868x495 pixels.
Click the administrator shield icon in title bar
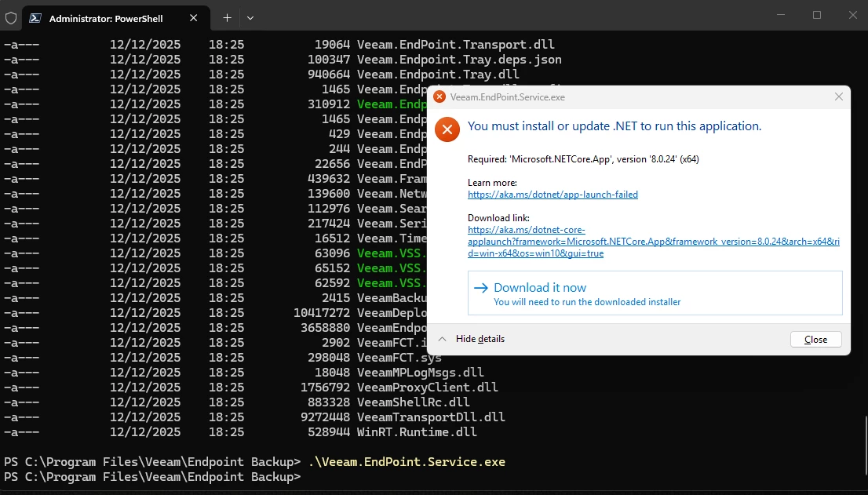(11, 16)
